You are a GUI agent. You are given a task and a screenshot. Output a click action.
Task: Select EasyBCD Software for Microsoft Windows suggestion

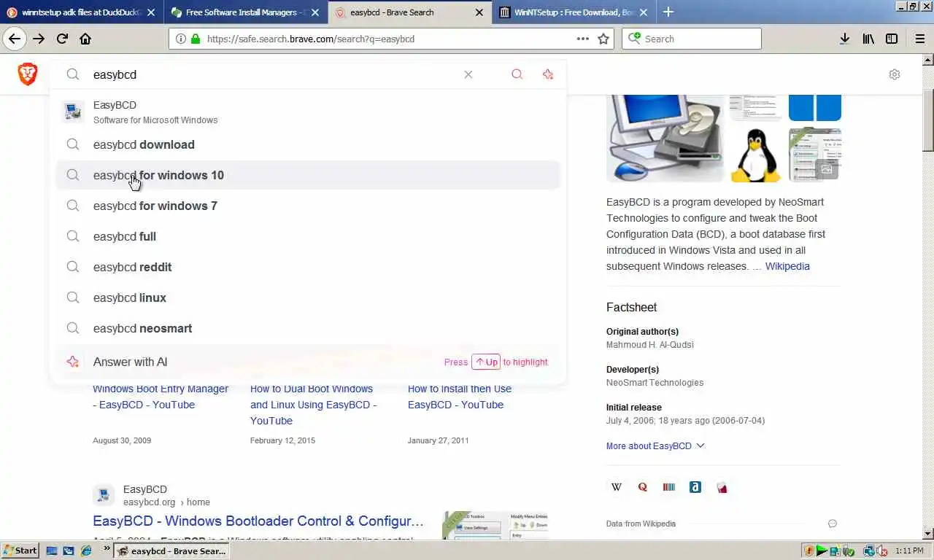click(x=308, y=112)
